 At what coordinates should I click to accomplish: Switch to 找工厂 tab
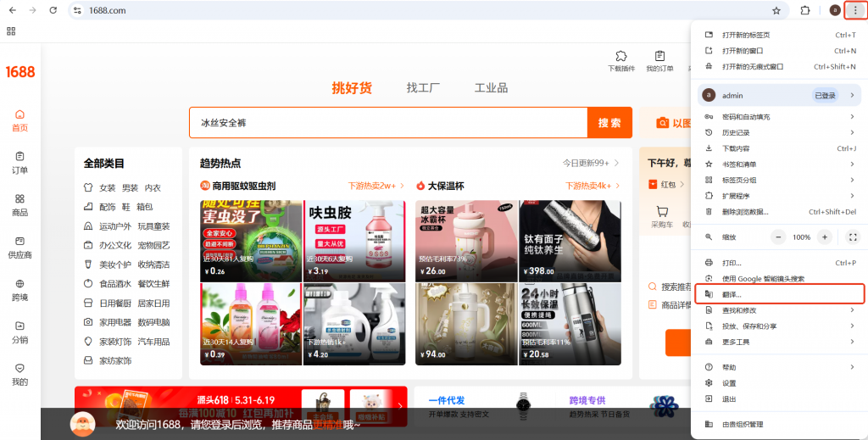tap(423, 88)
